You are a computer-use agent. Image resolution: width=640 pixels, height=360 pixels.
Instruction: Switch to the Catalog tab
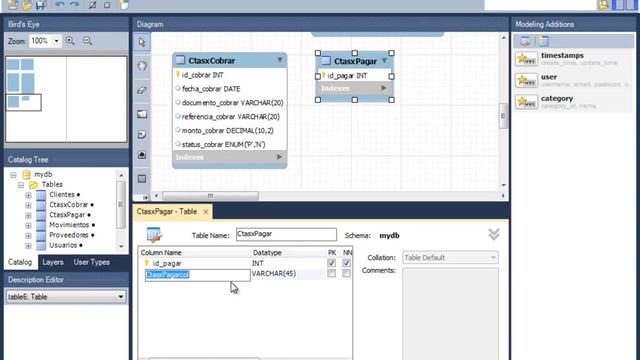[x=20, y=262]
